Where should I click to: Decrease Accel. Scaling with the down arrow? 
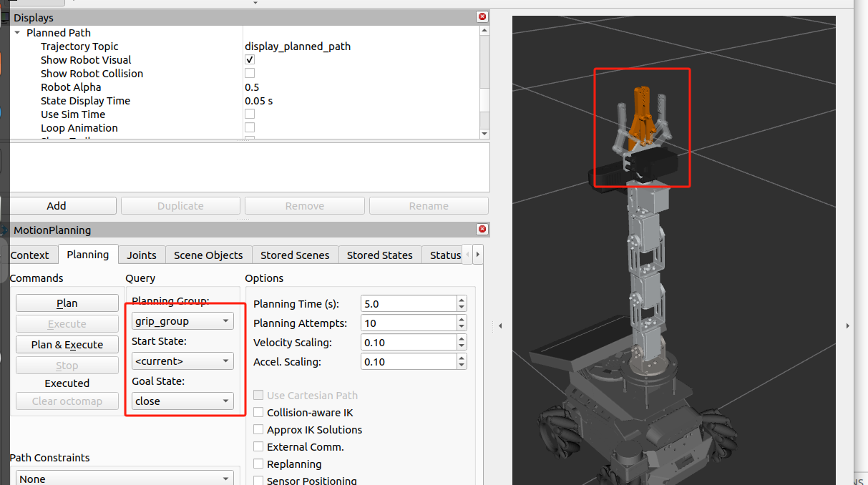462,366
